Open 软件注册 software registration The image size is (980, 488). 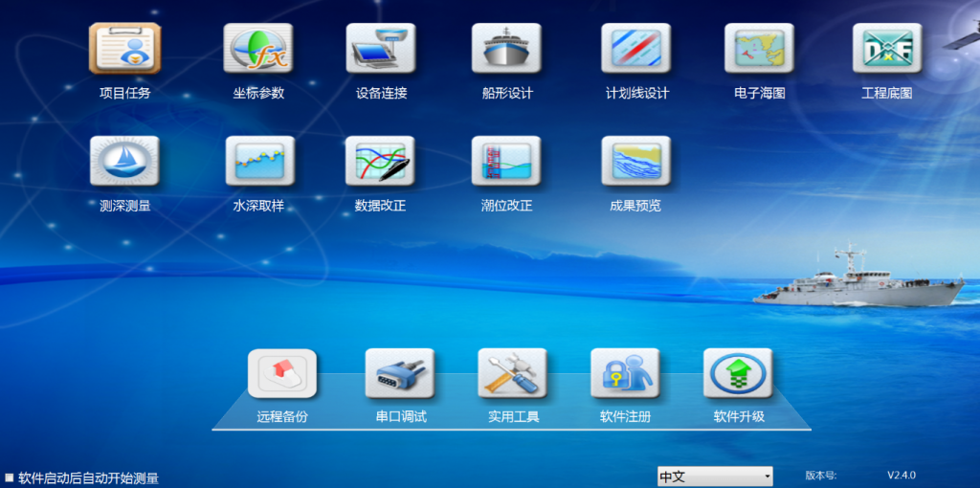pyautogui.click(x=625, y=374)
